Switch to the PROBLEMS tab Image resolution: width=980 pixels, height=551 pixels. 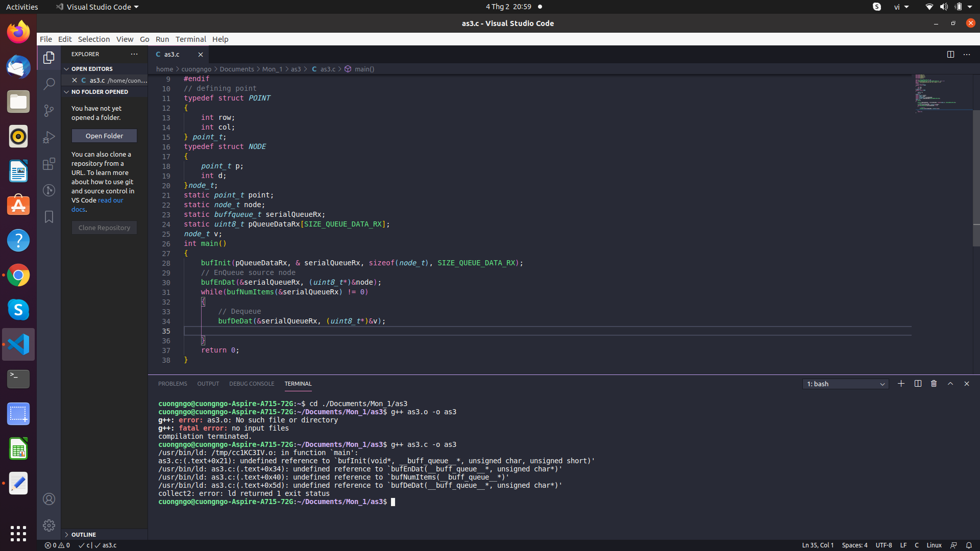(x=173, y=384)
